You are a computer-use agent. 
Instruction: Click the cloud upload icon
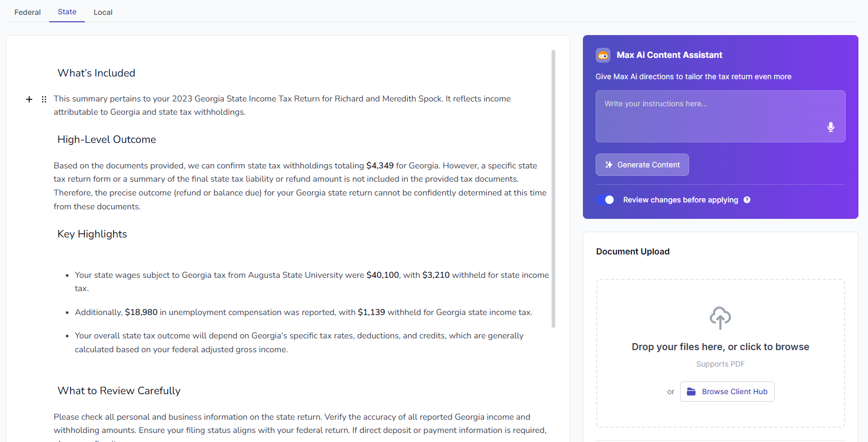[720, 318]
